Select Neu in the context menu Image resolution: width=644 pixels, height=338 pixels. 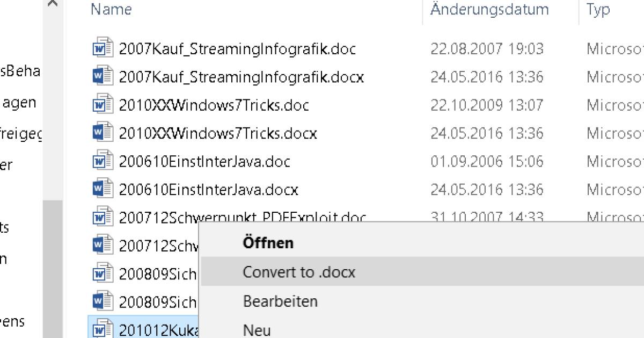pyautogui.click(x=257, y=330)
